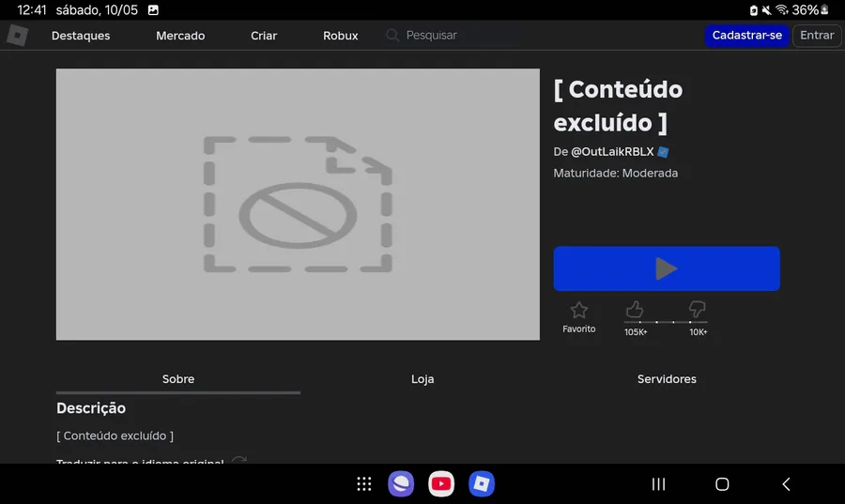The width and height of the screenshot is (845, 504).
Task: Open the Roblox home logo
Action: 17,36
